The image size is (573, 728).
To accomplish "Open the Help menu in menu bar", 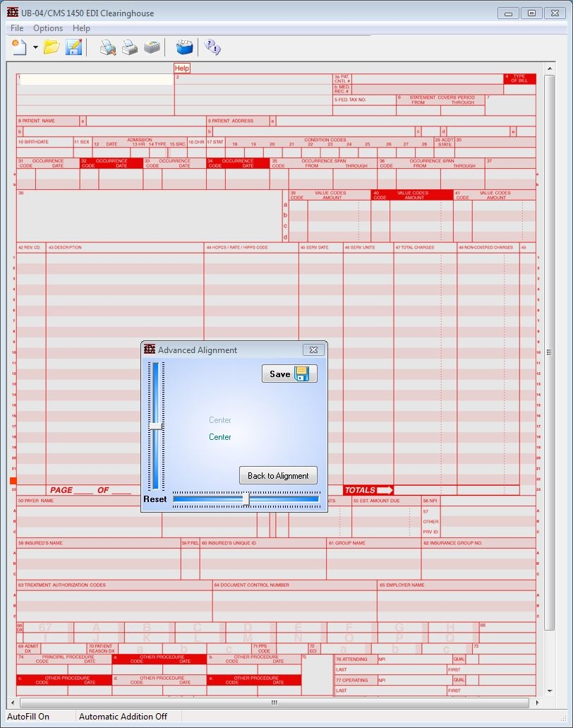I will [x=81, y=28].
